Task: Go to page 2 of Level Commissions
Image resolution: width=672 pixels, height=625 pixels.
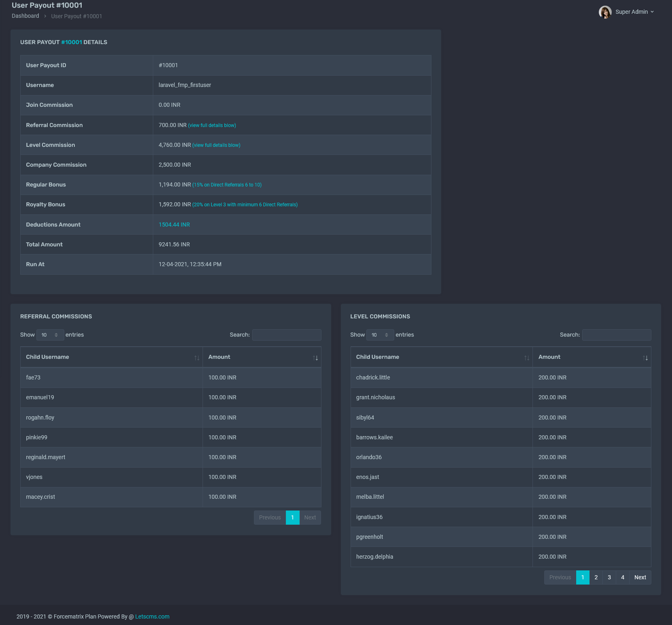Action: 596,577
